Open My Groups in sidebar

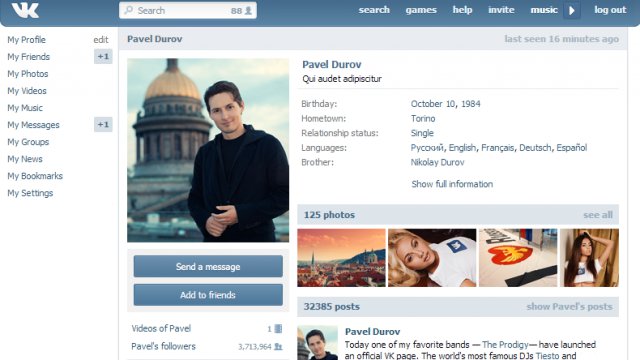click(x=28, y=142)
